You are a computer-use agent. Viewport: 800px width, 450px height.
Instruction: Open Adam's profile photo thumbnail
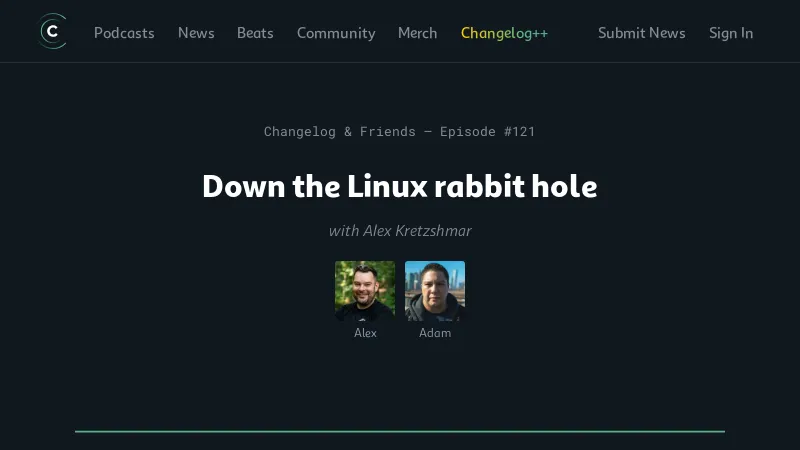pos(435,291)
